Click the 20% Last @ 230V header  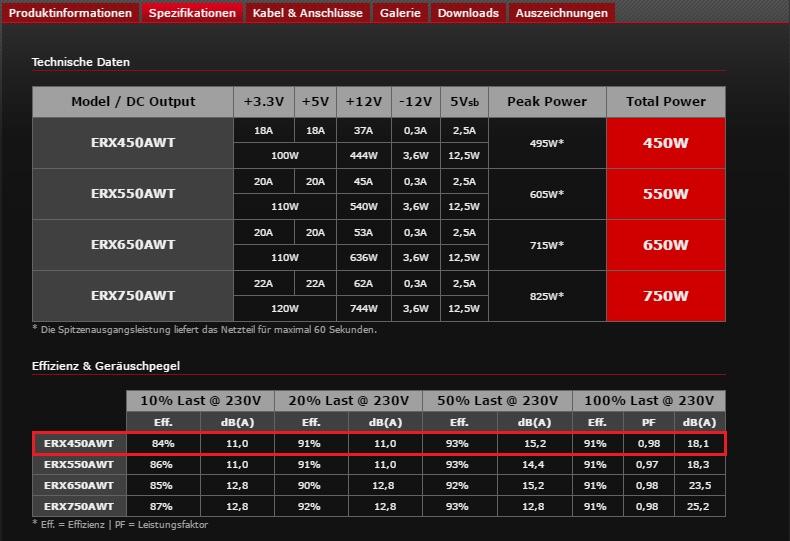pyautogui.click(x=349, y=401)
